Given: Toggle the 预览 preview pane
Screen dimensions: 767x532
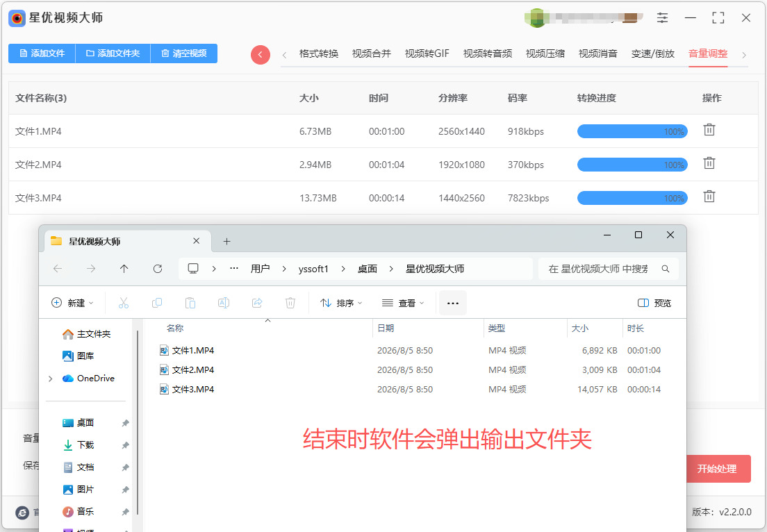Looking at the screenshot, I should click(x=654, y=304).
